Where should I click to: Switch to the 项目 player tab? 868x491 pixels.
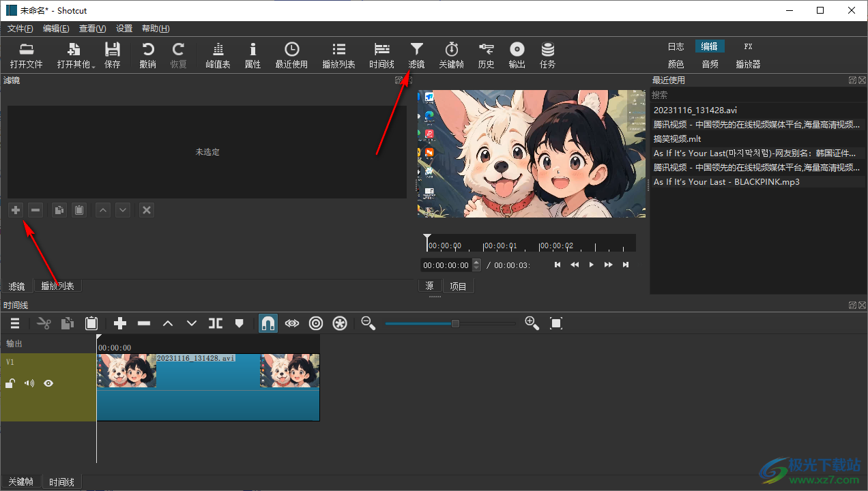458,286
